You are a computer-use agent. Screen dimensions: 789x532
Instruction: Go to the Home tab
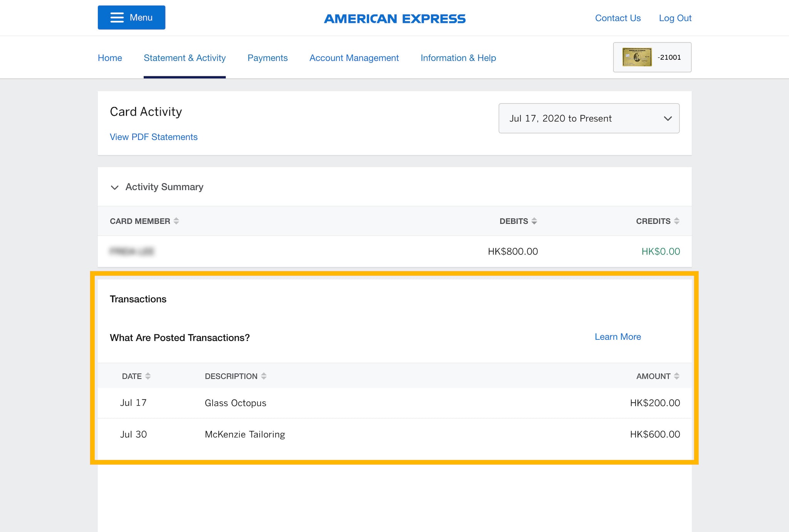coord(110,58)
